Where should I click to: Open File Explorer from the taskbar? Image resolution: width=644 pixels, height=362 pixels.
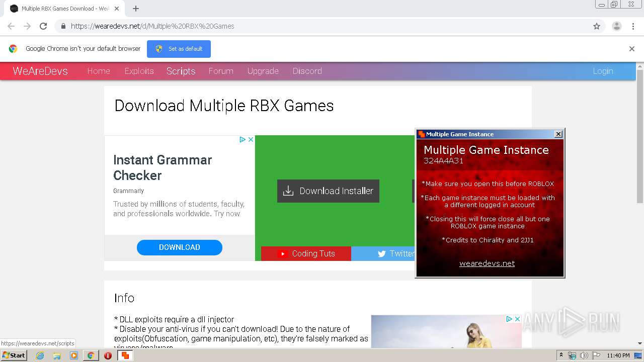(x=57, y=355)
